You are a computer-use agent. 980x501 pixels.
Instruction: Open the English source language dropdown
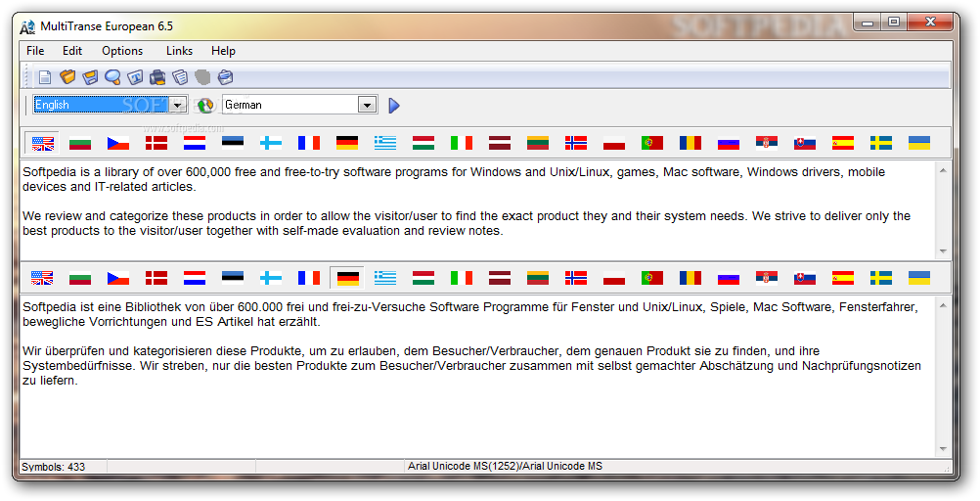pos(178,105)
